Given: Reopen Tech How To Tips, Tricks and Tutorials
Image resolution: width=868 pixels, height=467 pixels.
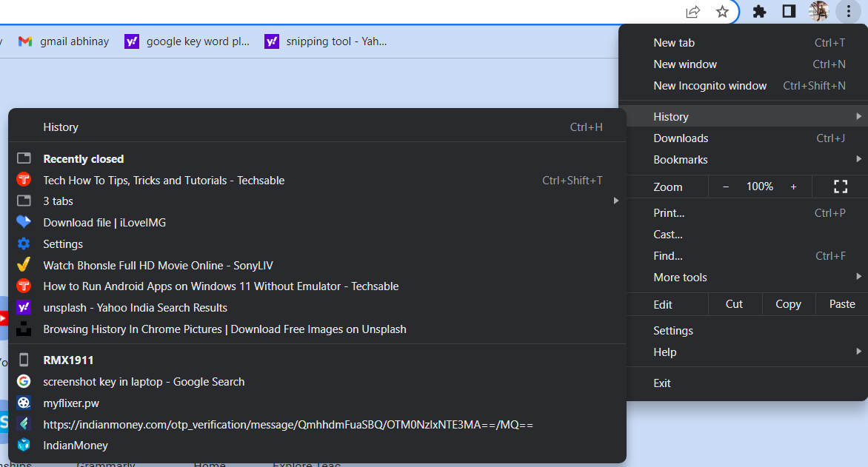Looking at the screenshot, I should pos(317,181).
